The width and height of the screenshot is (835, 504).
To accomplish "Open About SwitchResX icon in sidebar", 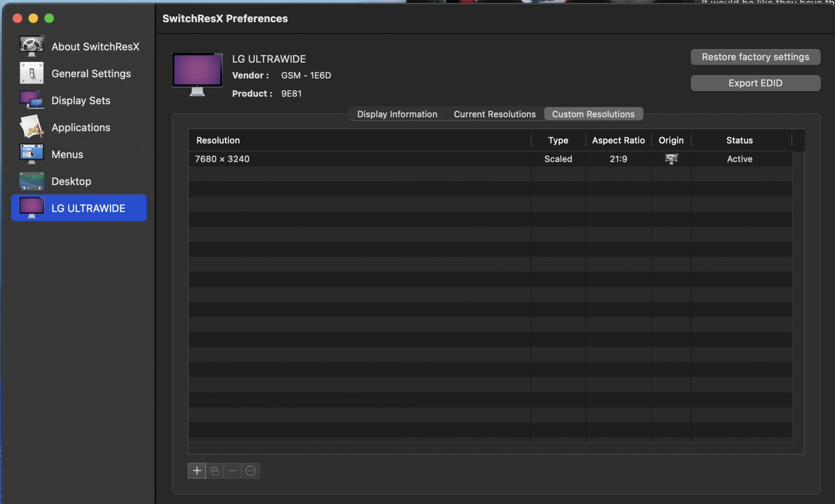I will pyautogui.click(x=31, y=46).
